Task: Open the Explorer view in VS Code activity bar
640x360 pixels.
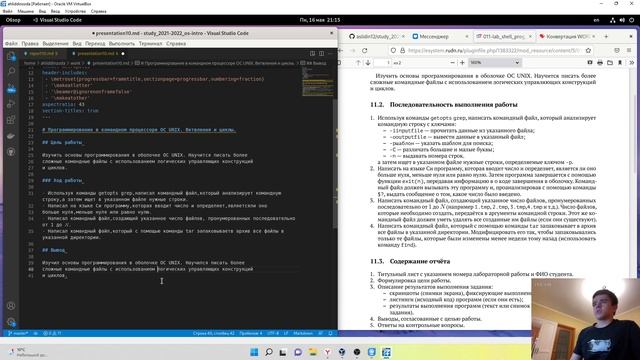Action: (x=11, y=56)
